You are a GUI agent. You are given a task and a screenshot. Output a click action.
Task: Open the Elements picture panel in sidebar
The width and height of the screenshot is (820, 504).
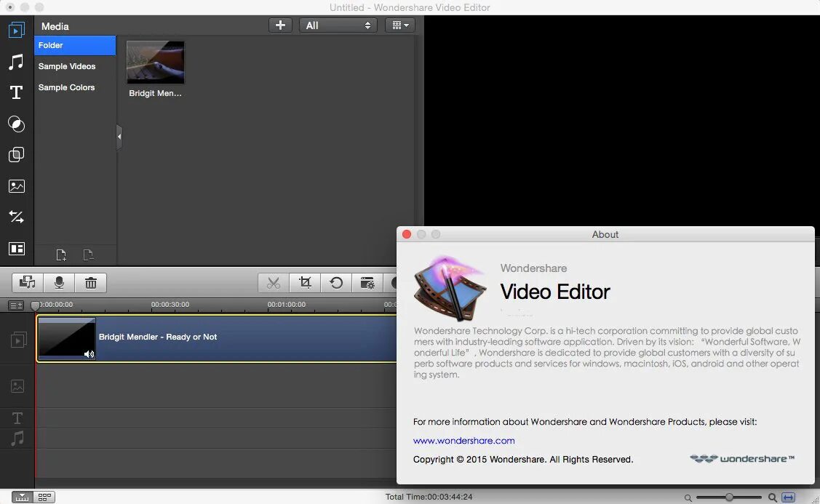click(x=16, y=186)
